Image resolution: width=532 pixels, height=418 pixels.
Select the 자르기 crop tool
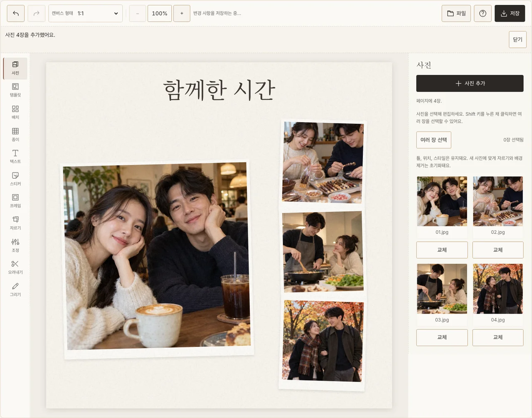coord(15,223)
